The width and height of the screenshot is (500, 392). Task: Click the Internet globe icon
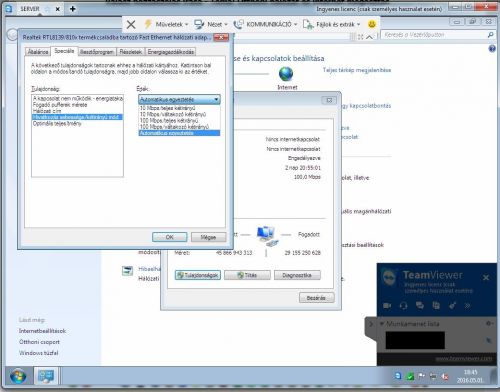[x=286, y=74]
